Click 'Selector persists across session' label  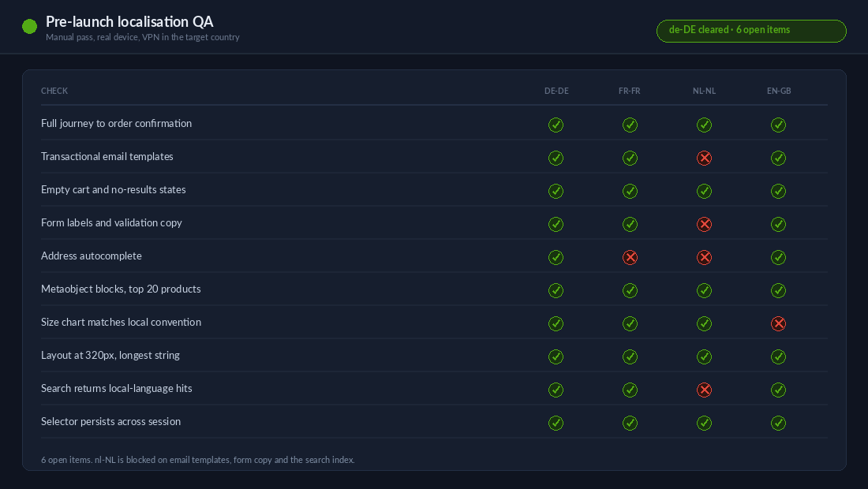click(x=110, y=421)
